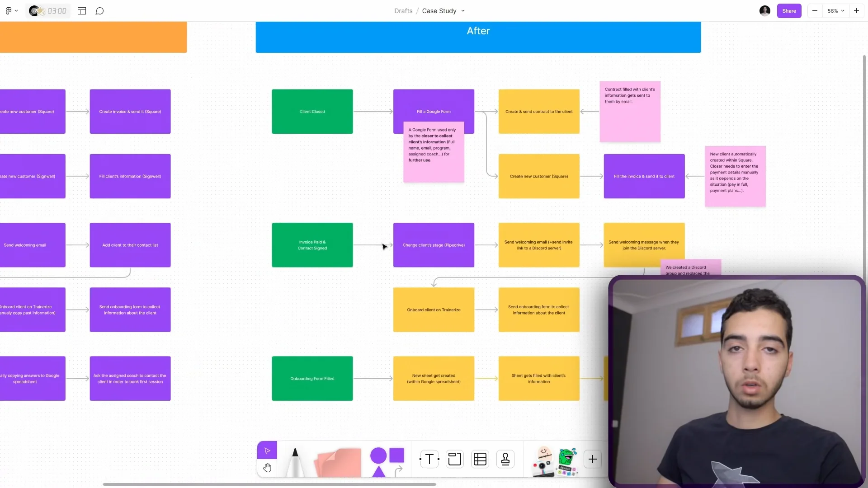
Task: Select purple Send welcoming email node
Action: point(33,245)
